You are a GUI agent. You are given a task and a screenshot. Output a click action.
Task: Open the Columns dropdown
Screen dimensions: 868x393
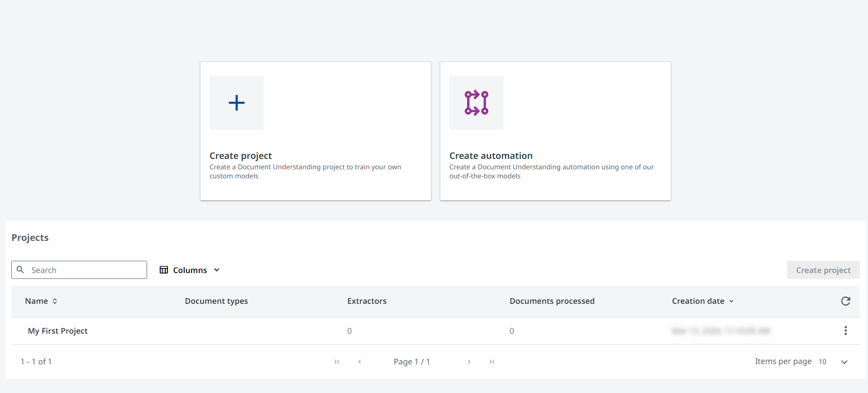[190, 270]
